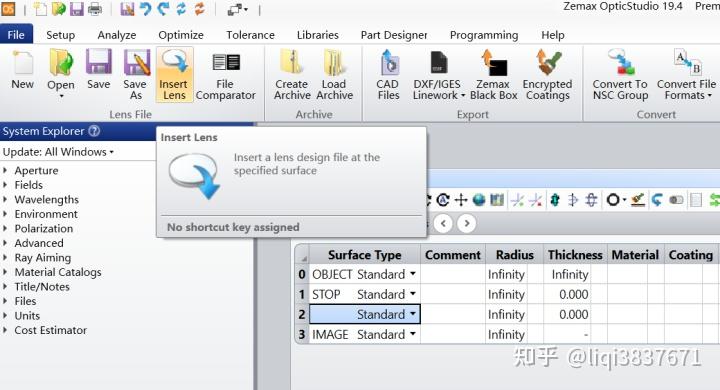The image size is (720, 390).
Task: Open the window layout dropdown in quick access toolbar
Action: pos(237,9)
